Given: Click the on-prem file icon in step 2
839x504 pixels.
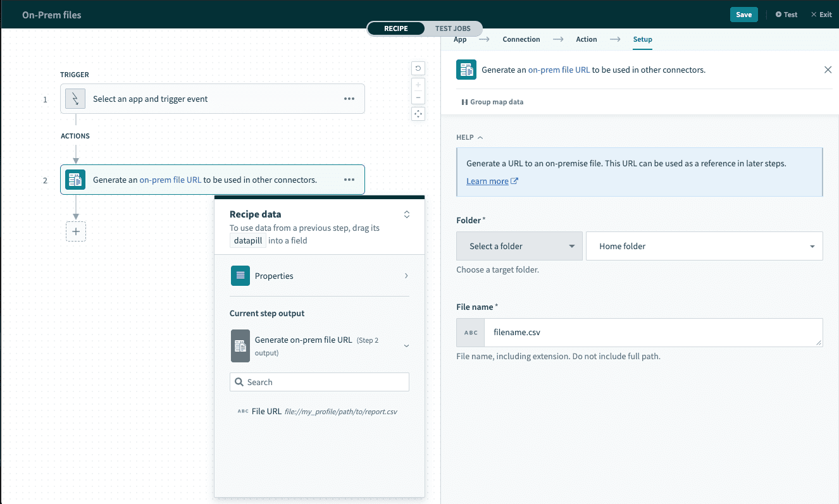Looking at the screenshot, I should click(x=75, y=180).
